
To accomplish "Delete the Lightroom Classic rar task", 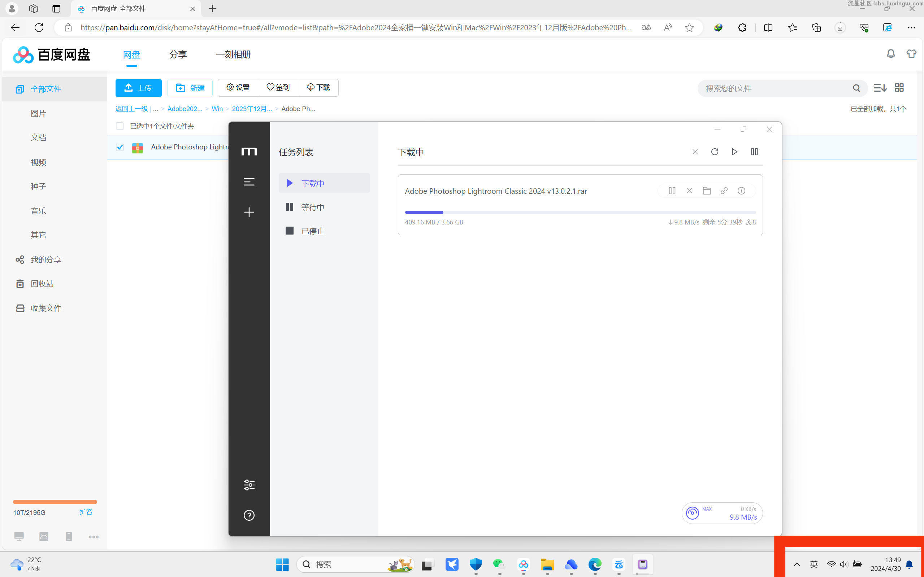I will pos(689,191).
